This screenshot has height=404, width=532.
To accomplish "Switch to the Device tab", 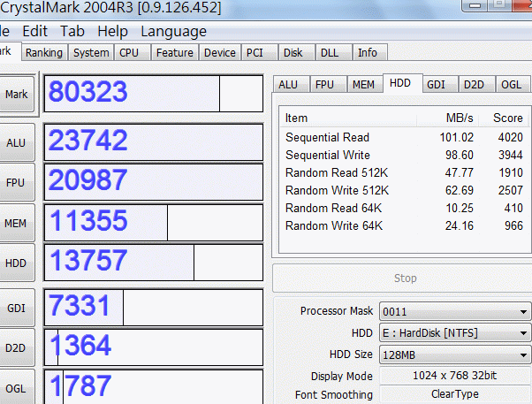I will click(220, 53).
